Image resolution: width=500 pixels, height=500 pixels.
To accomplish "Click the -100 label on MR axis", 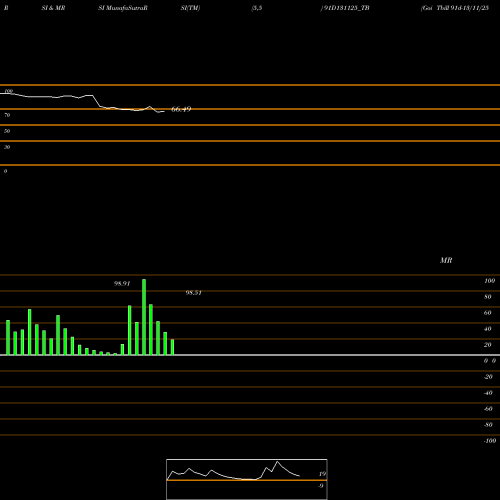I will tap(490, 441).
